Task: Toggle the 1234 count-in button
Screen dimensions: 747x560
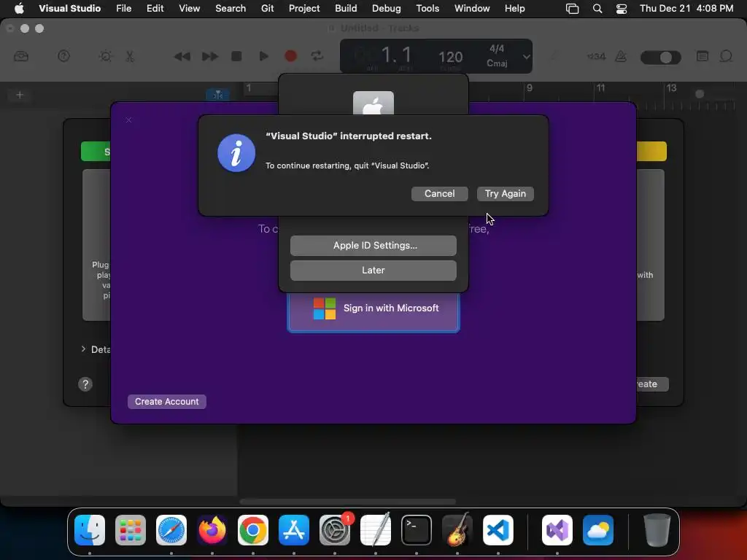Action: point(597,57)
